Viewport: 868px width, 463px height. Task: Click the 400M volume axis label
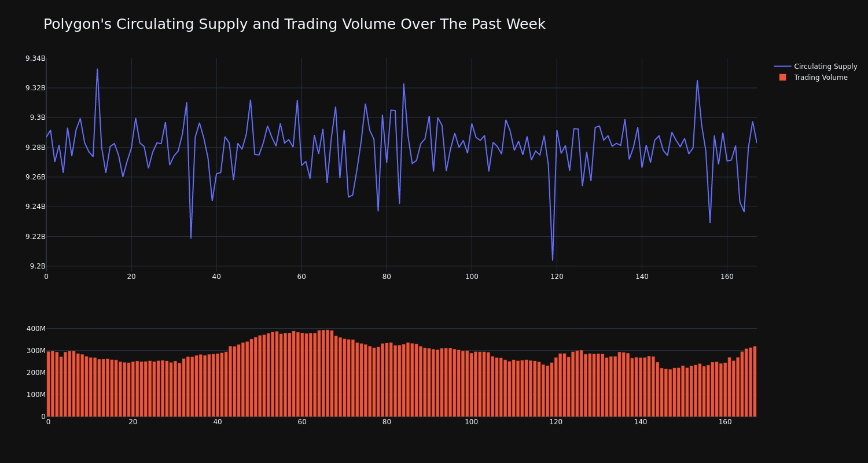click(36, 329)
